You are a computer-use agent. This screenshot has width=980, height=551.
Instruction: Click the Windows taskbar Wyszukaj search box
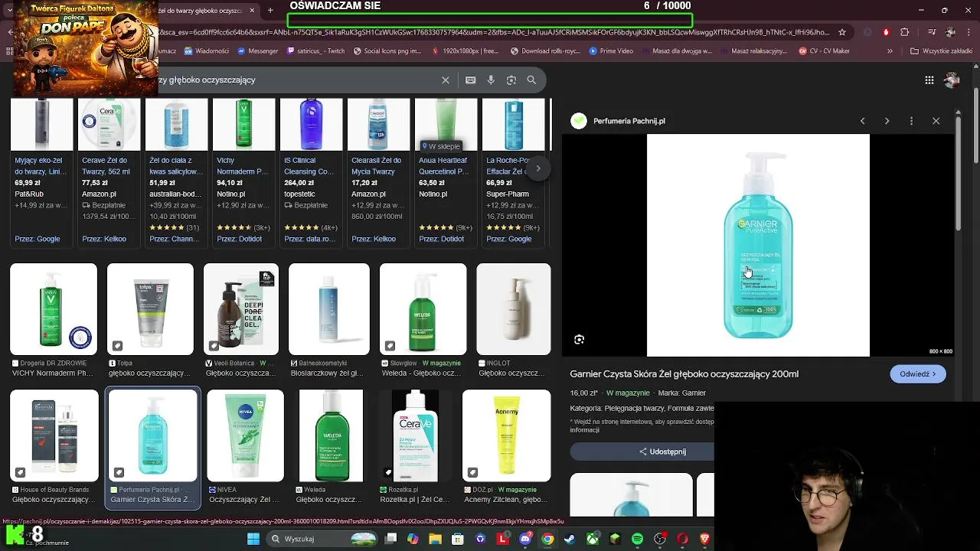[322, 539]
